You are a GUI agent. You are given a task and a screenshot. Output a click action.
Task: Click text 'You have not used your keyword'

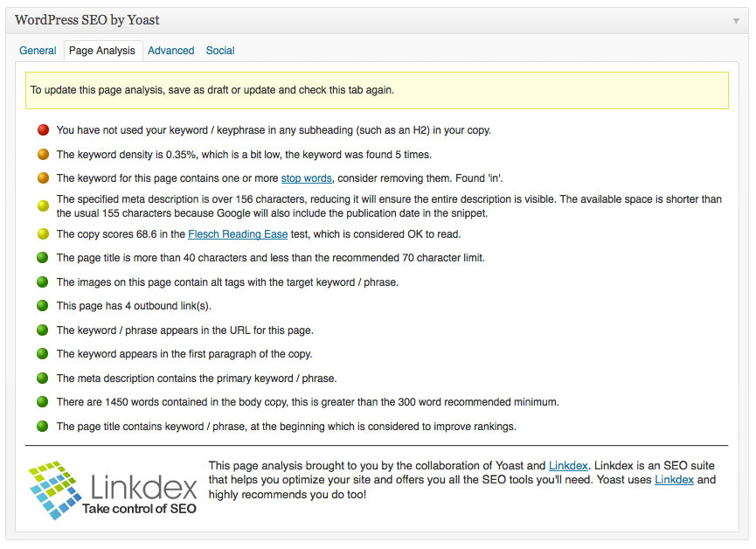132,130
